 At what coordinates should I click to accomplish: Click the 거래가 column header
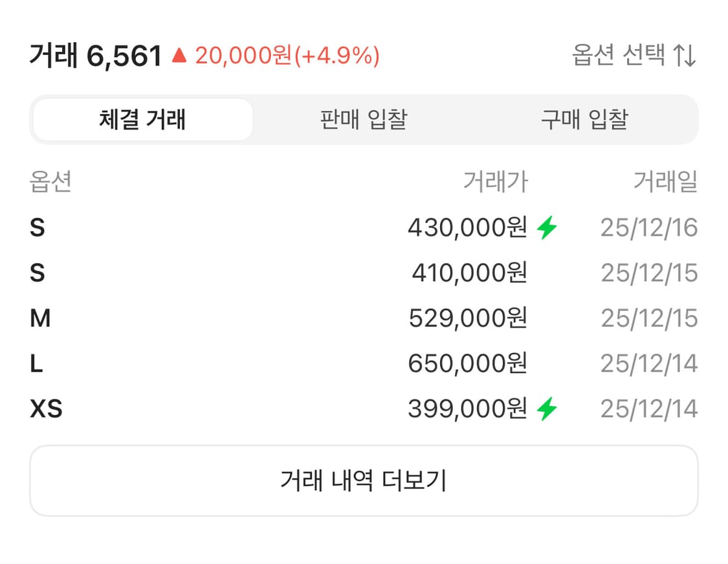coord(496,182)
